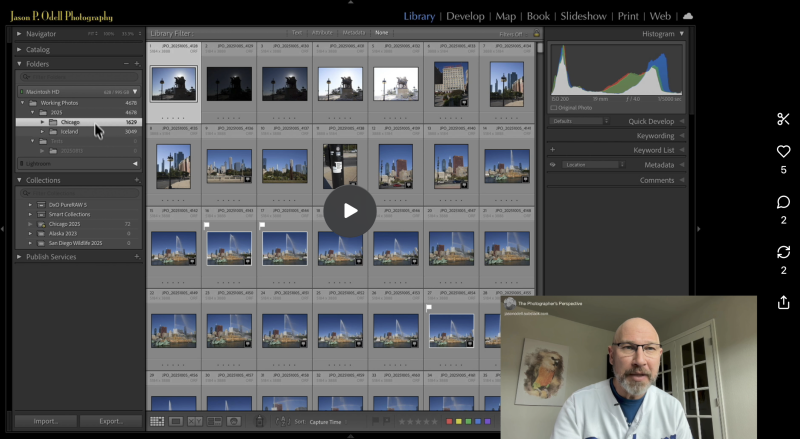Toggle pick flag on fountain photo 27
This screenshot has width=800, height=439.
click(x=429, y=308)
